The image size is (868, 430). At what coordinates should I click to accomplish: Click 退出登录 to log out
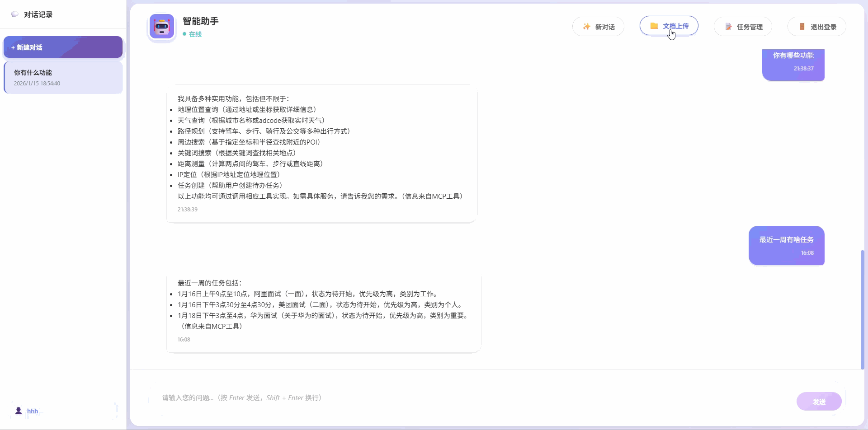816,26
